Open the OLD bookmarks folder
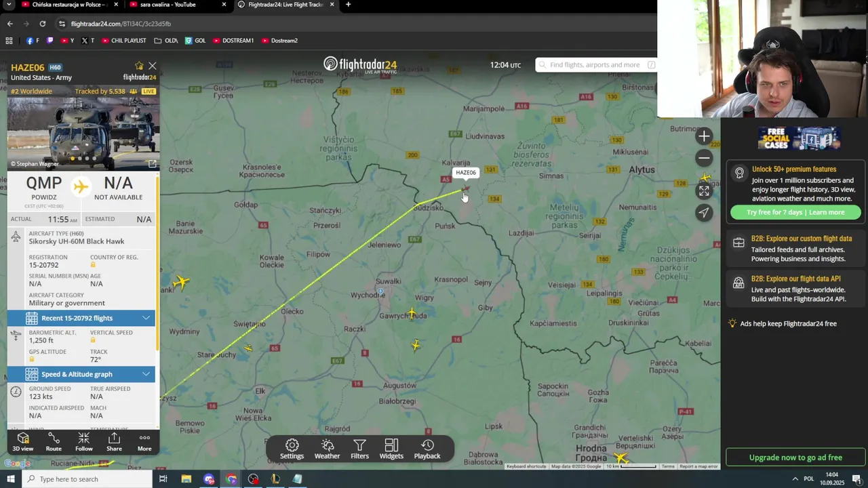Image resolution: width=868 pixels, height=488 pixels. pos(166,41)
